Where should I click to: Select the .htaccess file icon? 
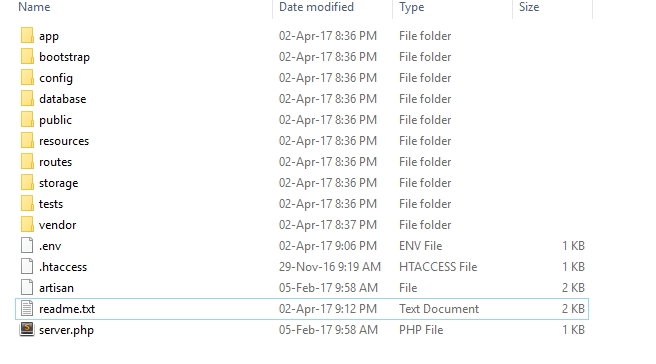click(27, 267)
